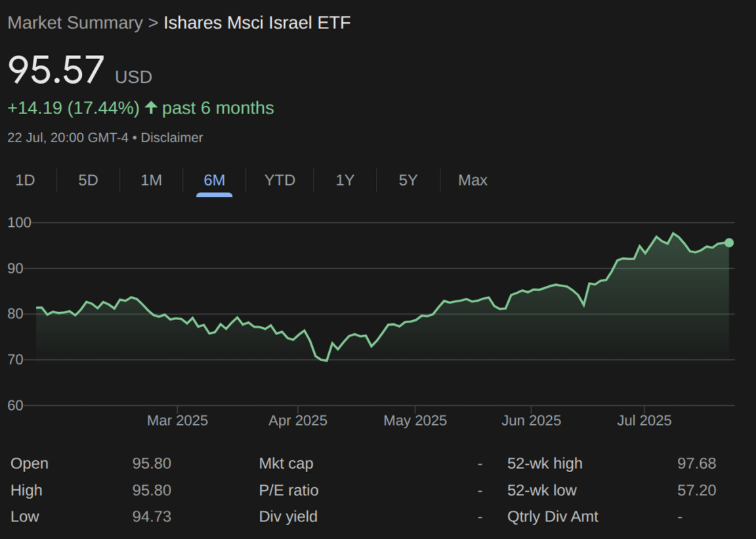Click the 100 y-axis label
The height and width of the screenshot is (539, 756).
(19, 222)
